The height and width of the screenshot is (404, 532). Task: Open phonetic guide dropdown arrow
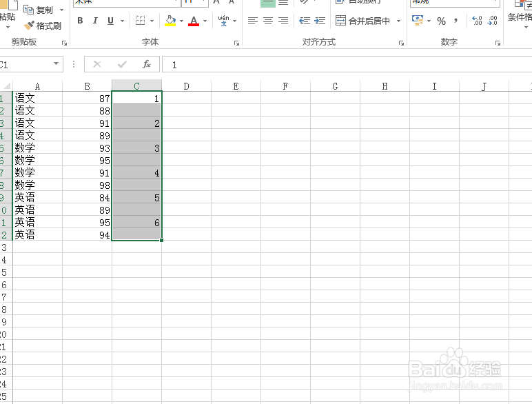tap(234, 21)
